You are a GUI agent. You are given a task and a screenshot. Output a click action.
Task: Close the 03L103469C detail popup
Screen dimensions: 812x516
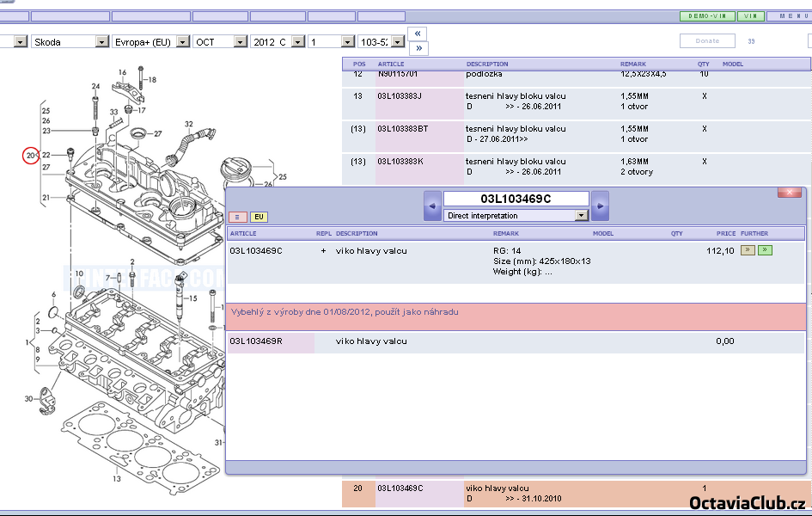point(789,193)
